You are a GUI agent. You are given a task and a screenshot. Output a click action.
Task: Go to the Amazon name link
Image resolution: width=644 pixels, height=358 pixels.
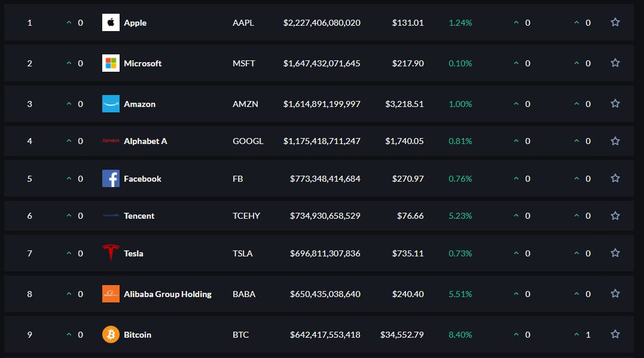coord(140,104)
